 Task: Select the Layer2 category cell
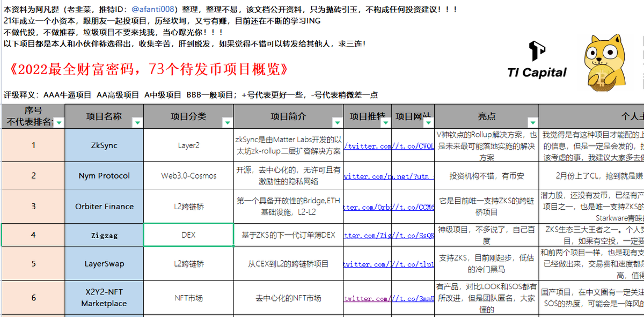[188, 145]
